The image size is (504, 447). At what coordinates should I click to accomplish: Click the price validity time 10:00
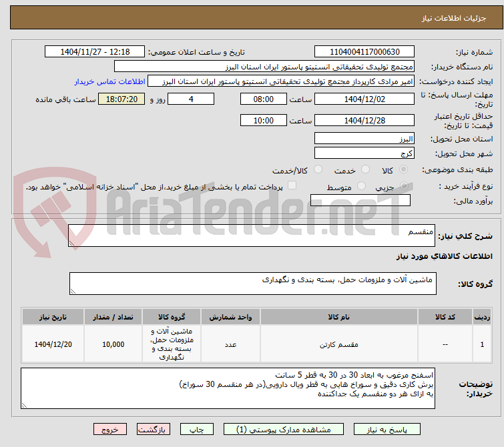pos(263,120)
